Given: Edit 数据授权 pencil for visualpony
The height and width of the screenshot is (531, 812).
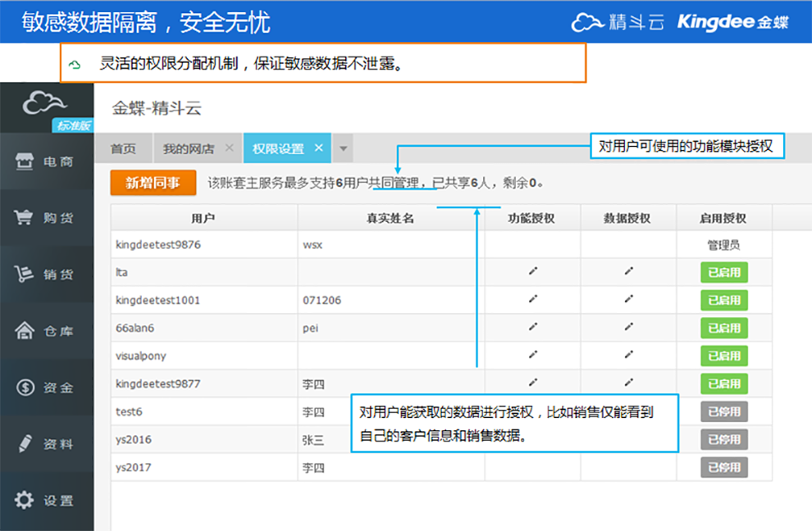Looking at the screenshot, I should pyautogui.click(x=628, y=355).
